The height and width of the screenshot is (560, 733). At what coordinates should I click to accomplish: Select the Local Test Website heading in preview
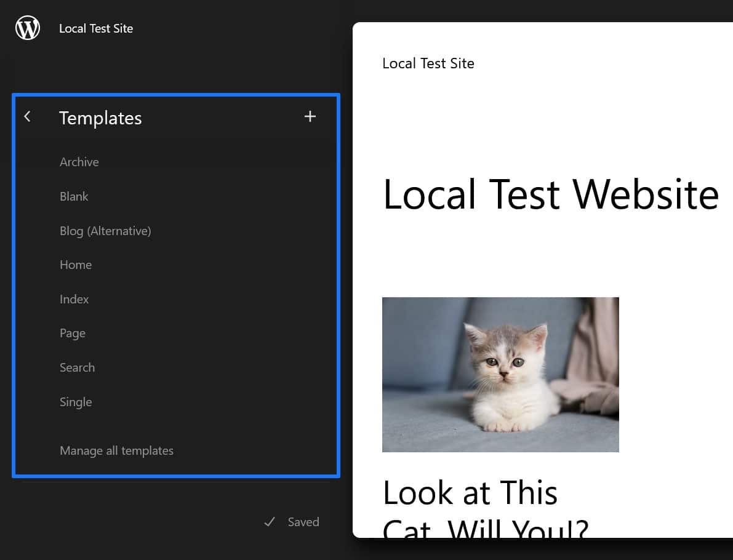pyautogui.click(x=550, y=194)
